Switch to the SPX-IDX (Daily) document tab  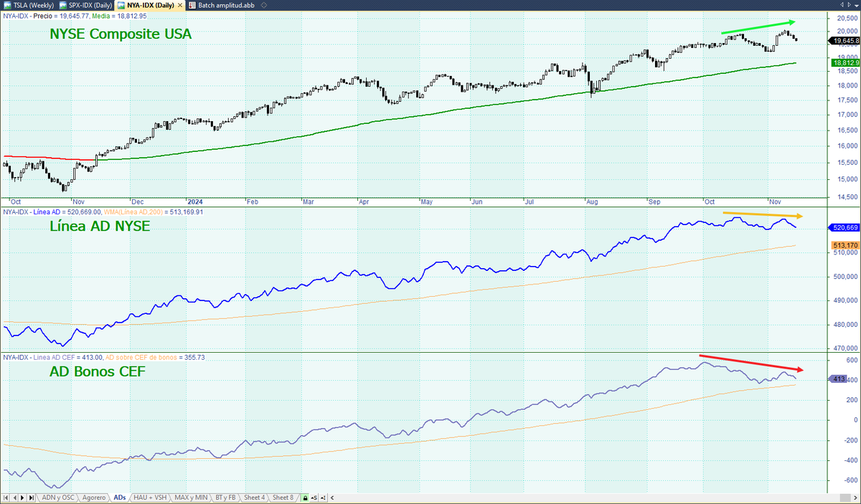pyautogui.click(x=86, y=5)
